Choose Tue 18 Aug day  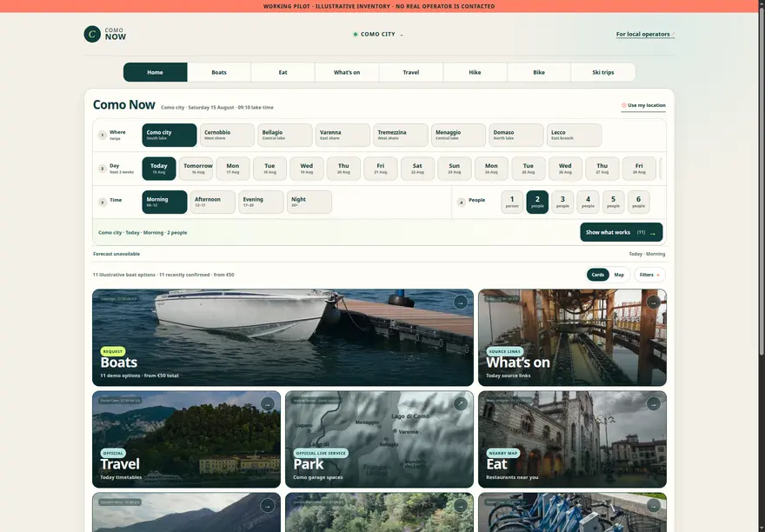269,169
